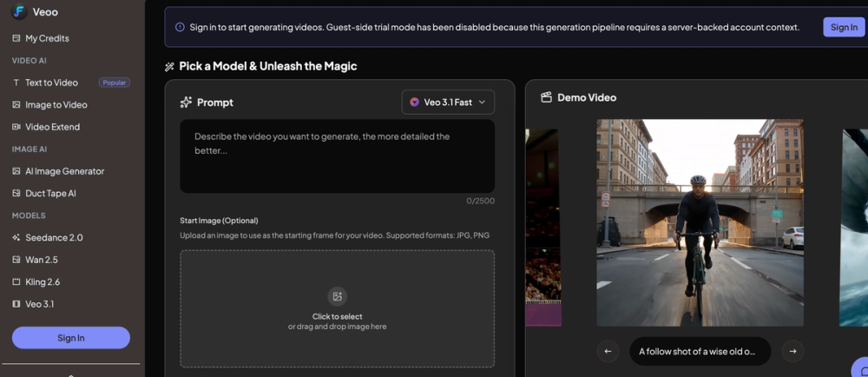The height and width of the screenshot is (377, 868).
Task: Click the 'VIDEO AI' section heading
Action: click(x=30, y=60)
